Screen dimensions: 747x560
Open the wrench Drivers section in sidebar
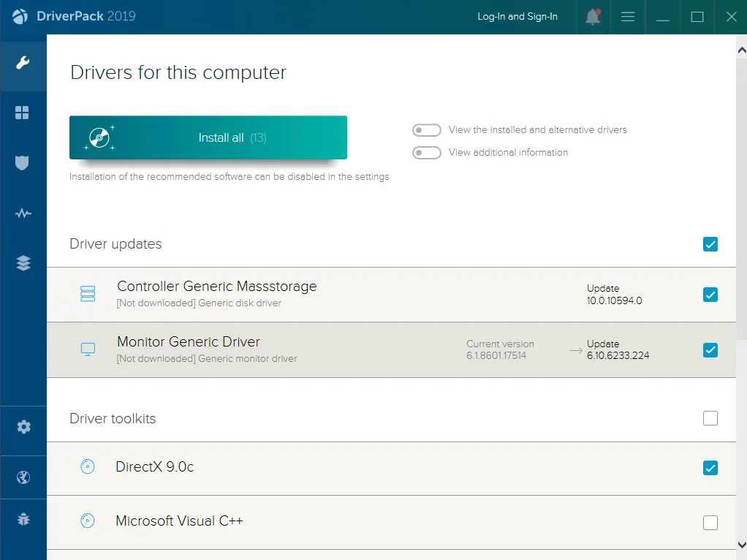tap(23, 62)
